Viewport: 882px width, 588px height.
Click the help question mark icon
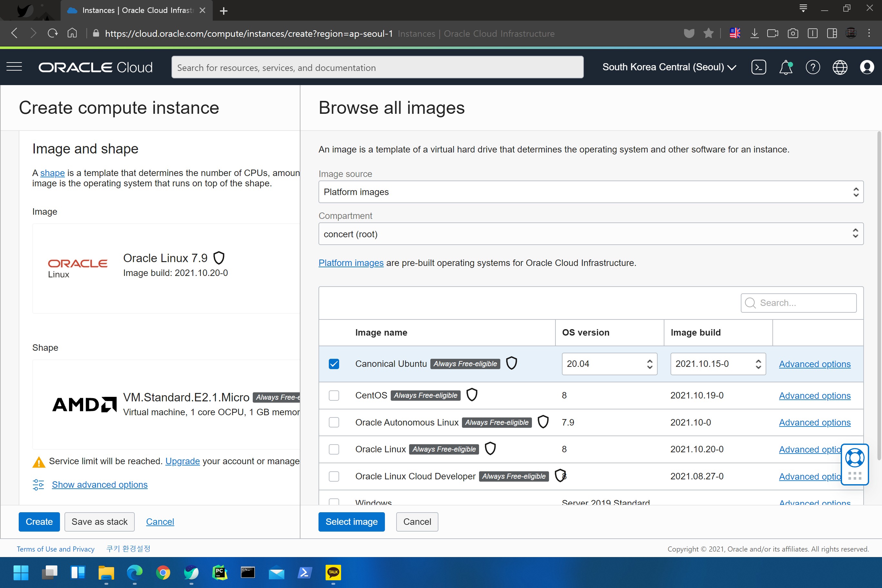click(813, 67)
